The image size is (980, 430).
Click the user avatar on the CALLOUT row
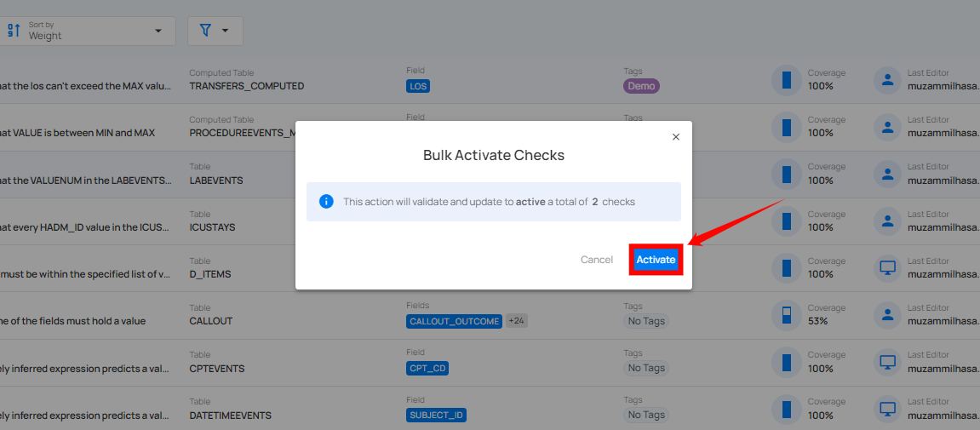(887, 315)
